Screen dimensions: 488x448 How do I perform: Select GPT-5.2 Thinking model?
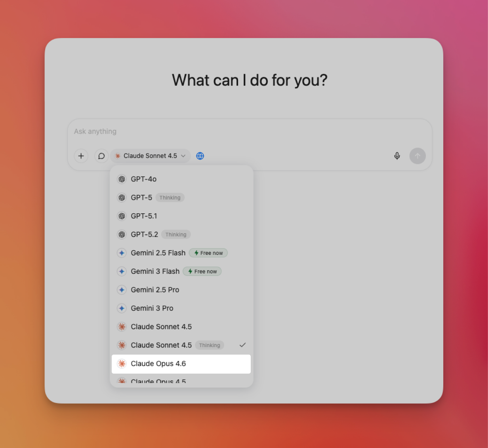(181, 235)
